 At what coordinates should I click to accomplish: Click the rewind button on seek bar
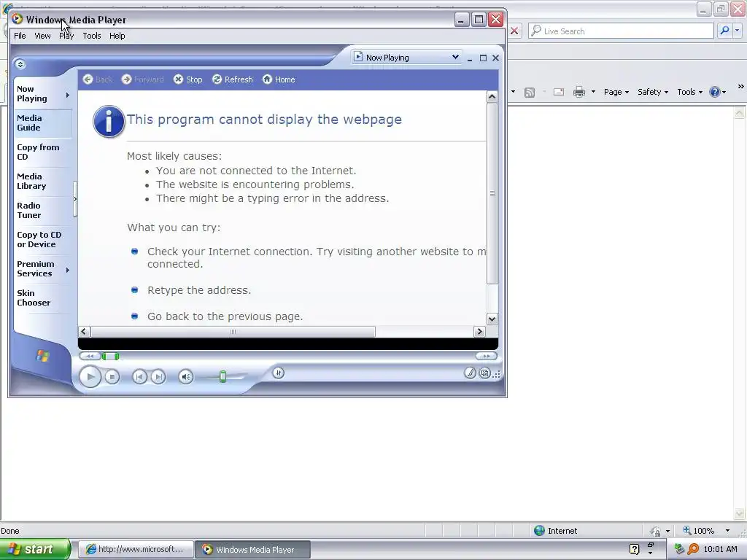point(90,356)
